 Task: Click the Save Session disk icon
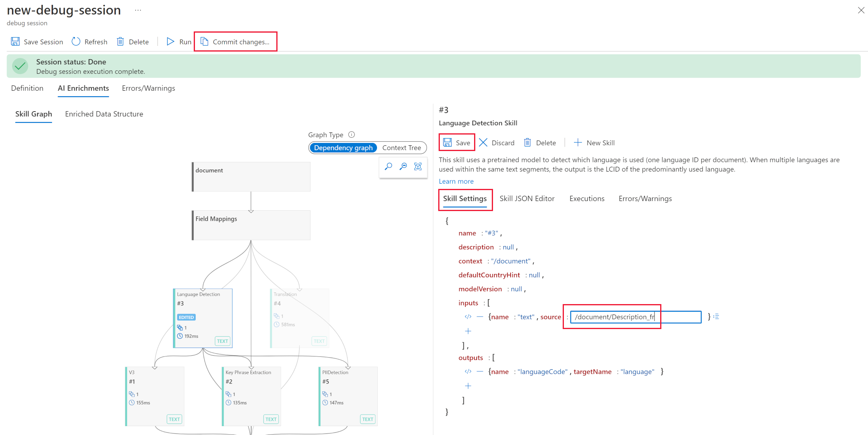tap(15, 41)
